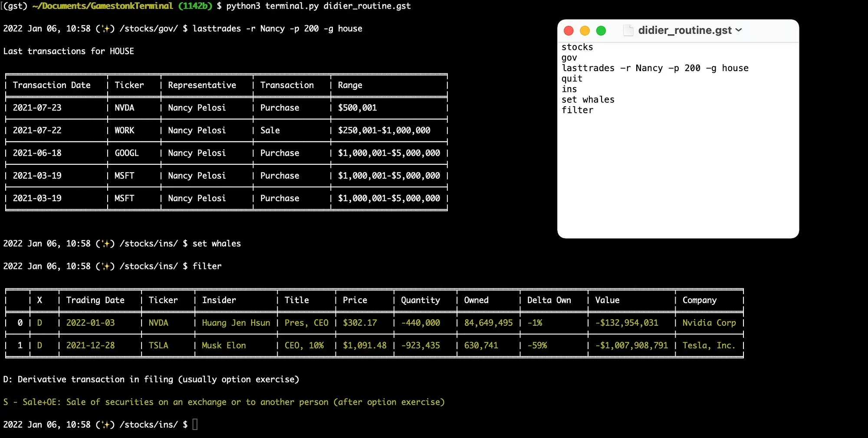Click the Transaction Date column header
Screen dimensions: 868x438
pos(52,85)
